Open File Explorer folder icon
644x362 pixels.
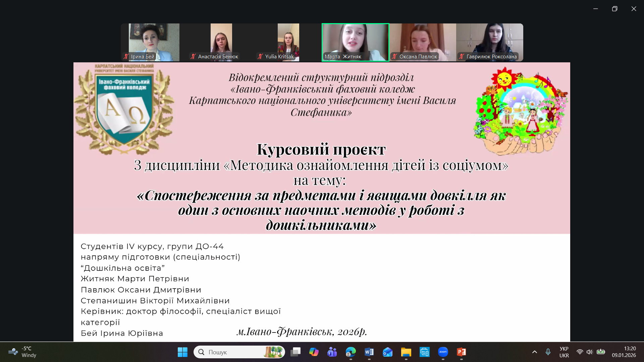pyautogui.click(x=406, y=352)
